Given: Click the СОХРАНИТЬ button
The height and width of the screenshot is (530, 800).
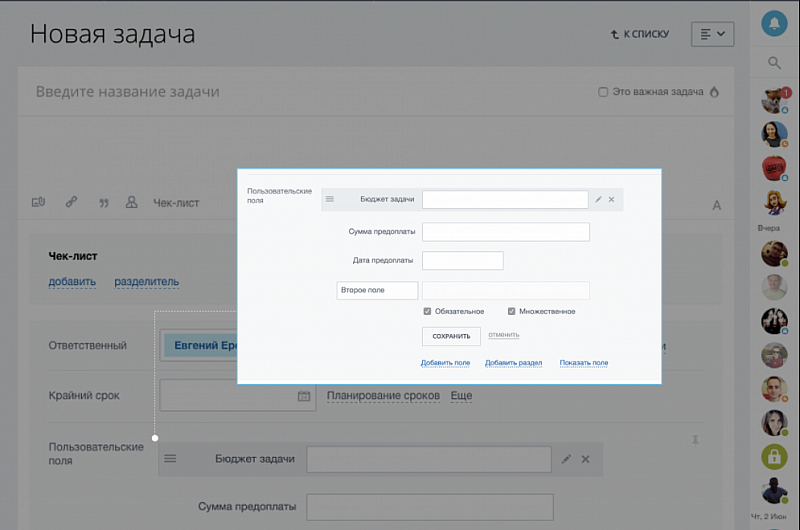Looking at the screenshot, I should (451, 336).
